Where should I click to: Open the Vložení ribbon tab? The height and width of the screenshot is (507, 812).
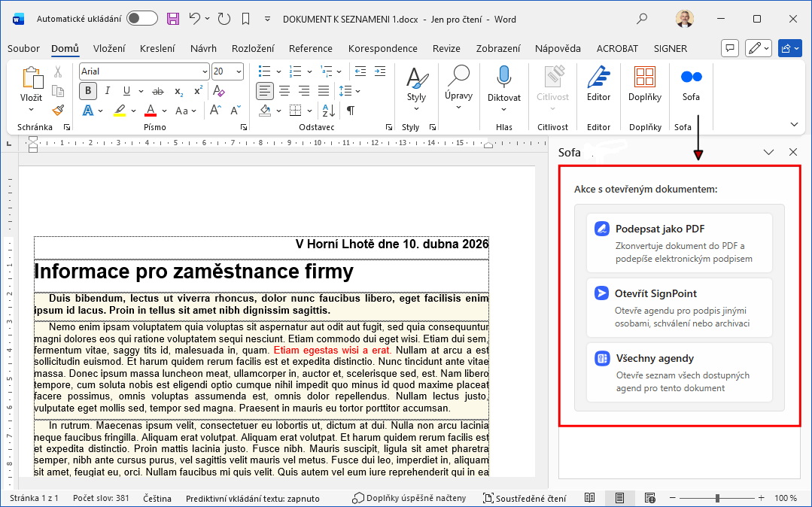pos(109,49)
